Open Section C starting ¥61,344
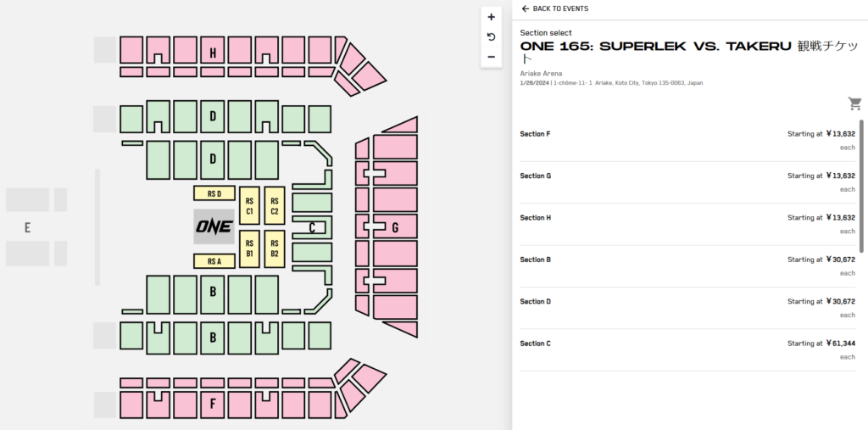 point(687,350)
